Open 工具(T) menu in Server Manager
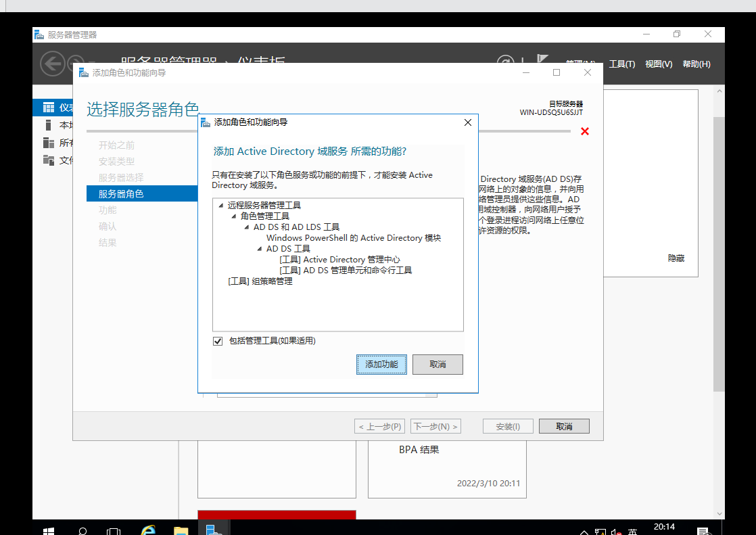 point(622,64)
